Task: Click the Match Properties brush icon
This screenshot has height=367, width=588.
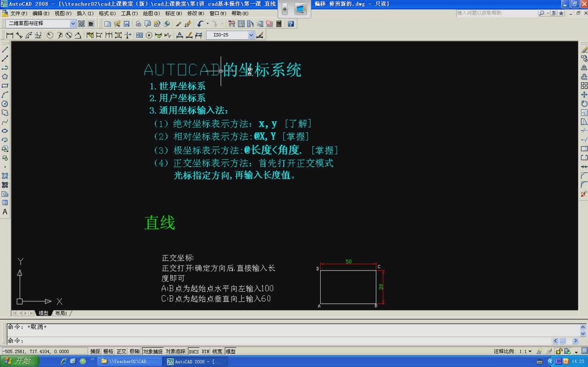Action: pyautogui.click(x=179, y=24)
